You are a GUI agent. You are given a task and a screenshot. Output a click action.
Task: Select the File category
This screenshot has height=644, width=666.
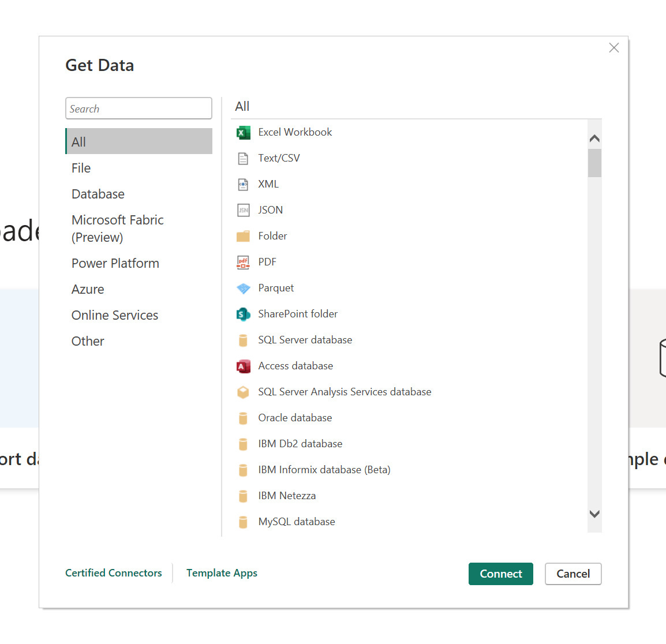[x=139, y=168]
